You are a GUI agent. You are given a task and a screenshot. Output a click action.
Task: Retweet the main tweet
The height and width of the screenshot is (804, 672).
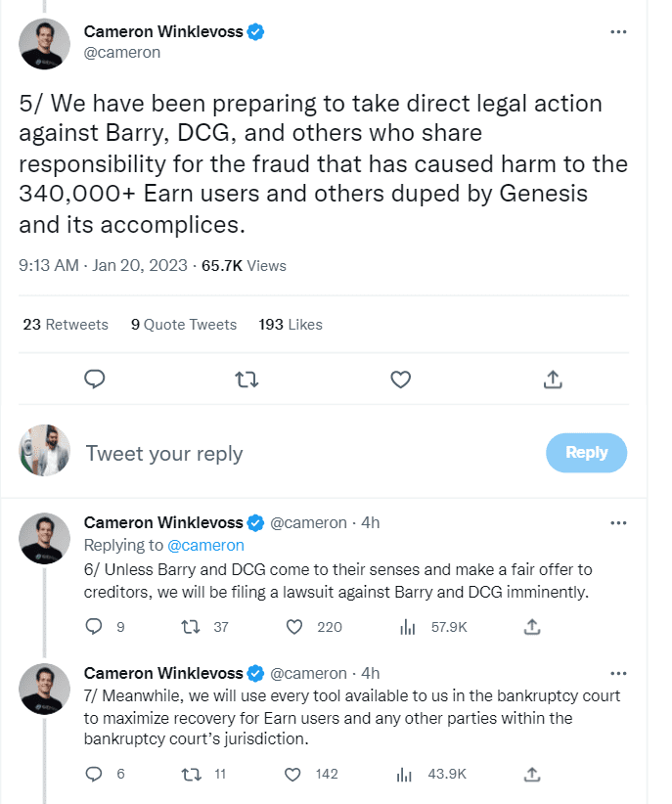point(247,380)
